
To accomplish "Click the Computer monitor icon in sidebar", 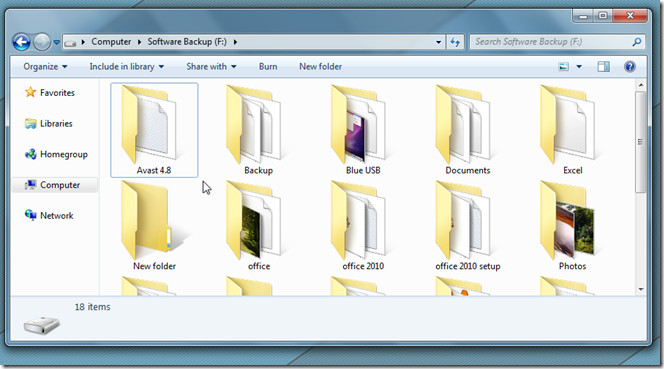I will (x=30, y=185).
